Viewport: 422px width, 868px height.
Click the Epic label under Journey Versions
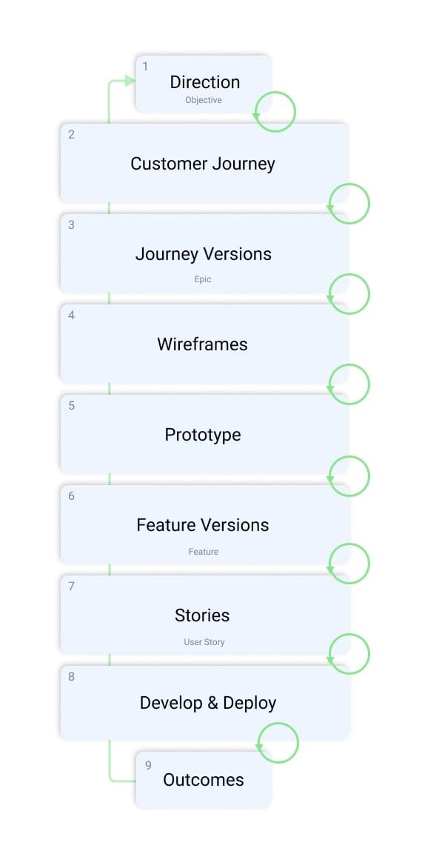pos(203,279)
